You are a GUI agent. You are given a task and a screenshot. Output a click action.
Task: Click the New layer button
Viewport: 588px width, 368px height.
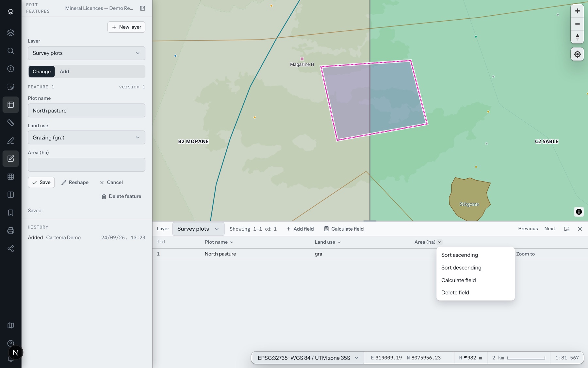click(x=126, y=27)
